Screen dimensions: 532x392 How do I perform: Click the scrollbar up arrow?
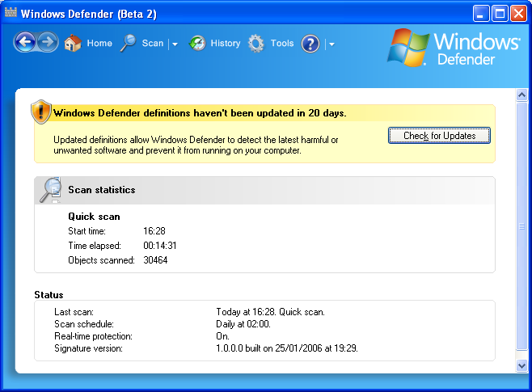[x=521, y=95]
